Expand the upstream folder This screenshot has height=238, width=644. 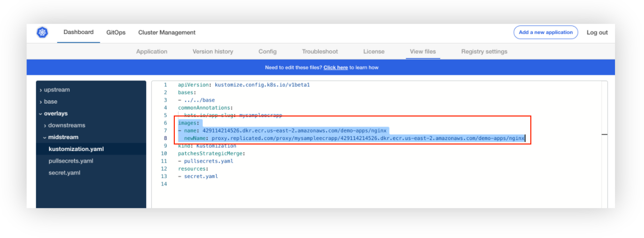click(57, 90)
